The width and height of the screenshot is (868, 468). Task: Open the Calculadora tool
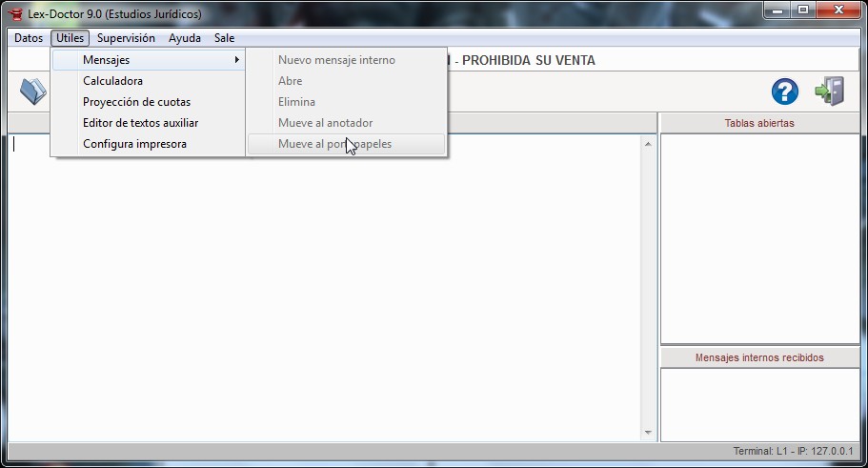point(149,81)
